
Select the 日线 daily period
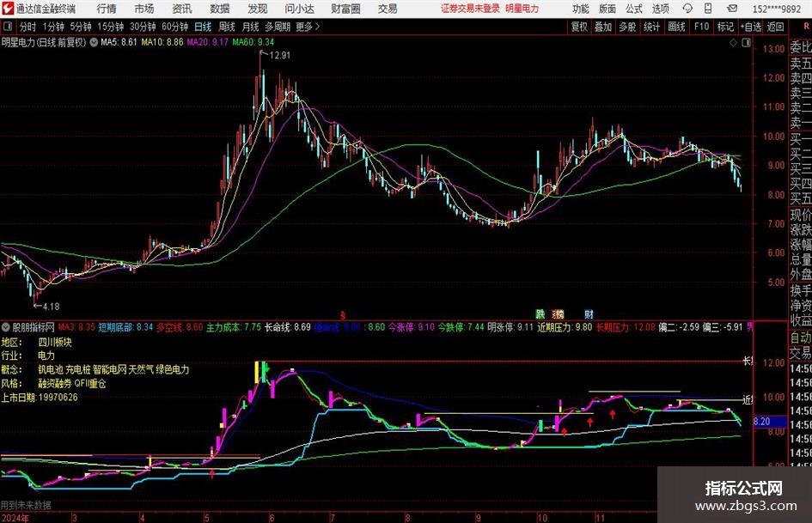pyautogui.click(x=203, y=27)
